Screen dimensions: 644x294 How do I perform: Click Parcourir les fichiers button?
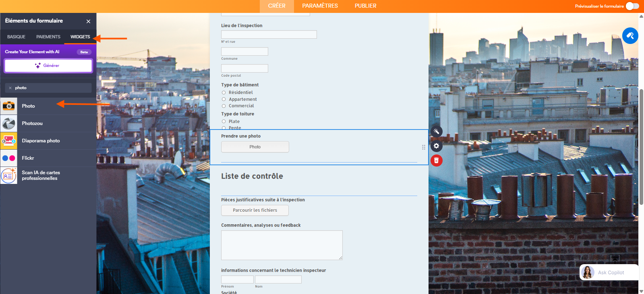click(255, 210)
